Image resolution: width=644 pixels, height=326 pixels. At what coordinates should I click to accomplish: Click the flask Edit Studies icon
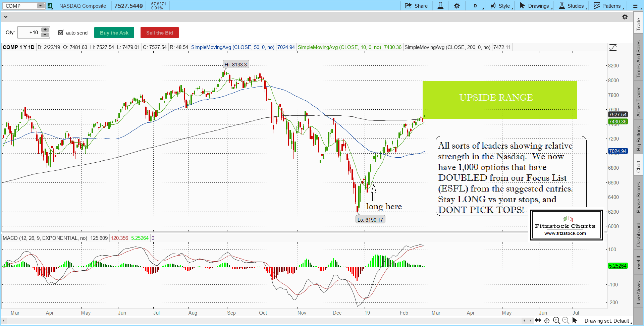[x=440, y=6]
